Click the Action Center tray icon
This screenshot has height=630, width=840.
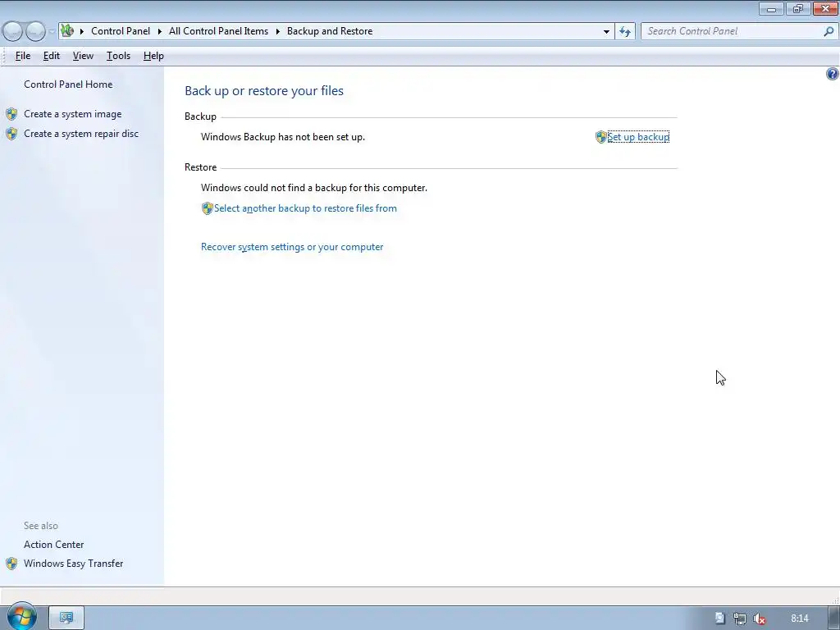pos(720,619)
